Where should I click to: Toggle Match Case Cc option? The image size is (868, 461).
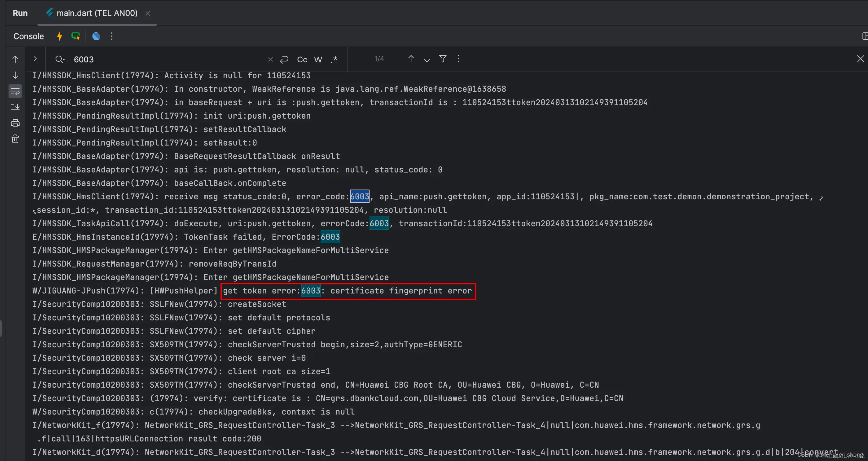coord(302,60)
